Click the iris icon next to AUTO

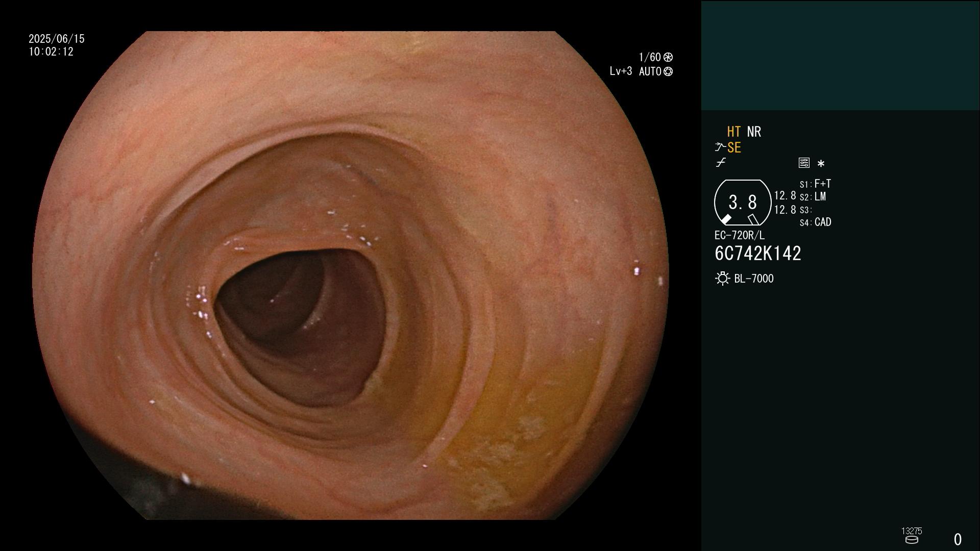tap(668, 71)
